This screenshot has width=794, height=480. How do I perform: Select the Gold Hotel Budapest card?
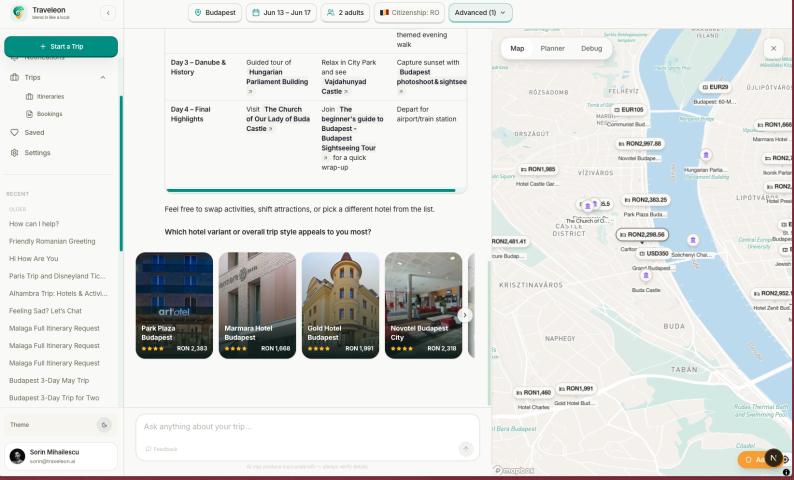340,305
